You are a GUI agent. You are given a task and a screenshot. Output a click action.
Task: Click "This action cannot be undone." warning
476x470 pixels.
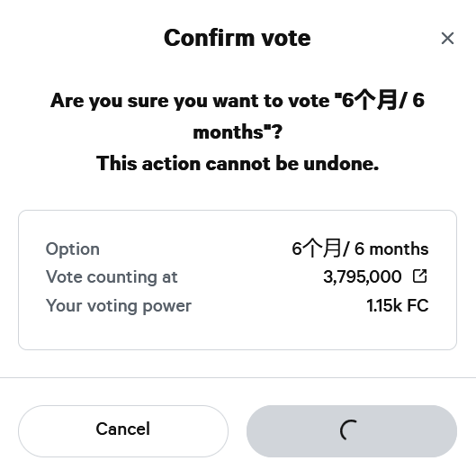tap(238, 164)
